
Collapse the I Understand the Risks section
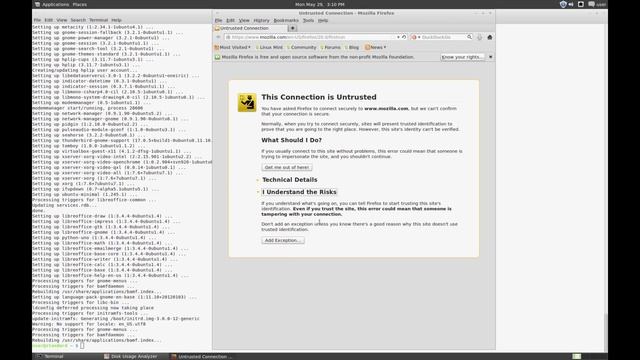[x=299, y=192]
